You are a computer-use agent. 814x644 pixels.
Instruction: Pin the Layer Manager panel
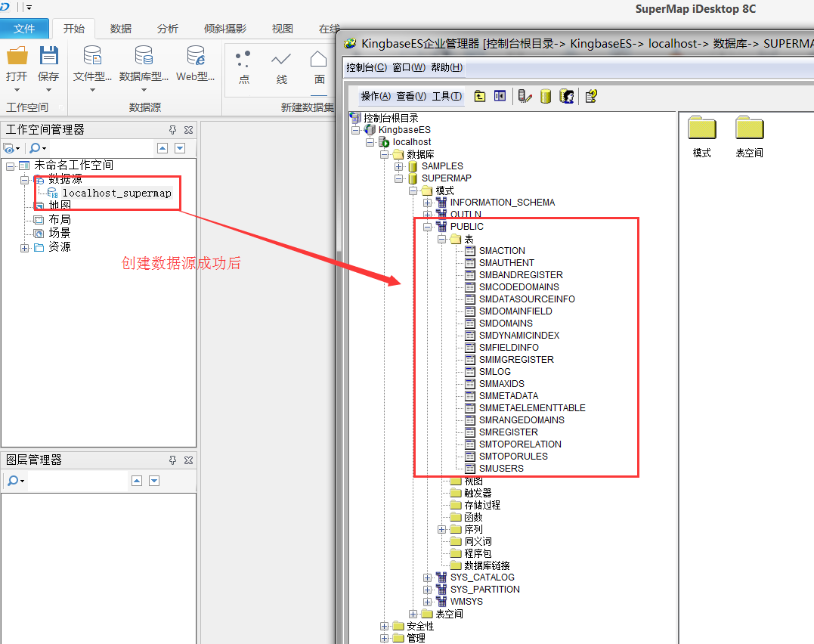coord(172,460)
